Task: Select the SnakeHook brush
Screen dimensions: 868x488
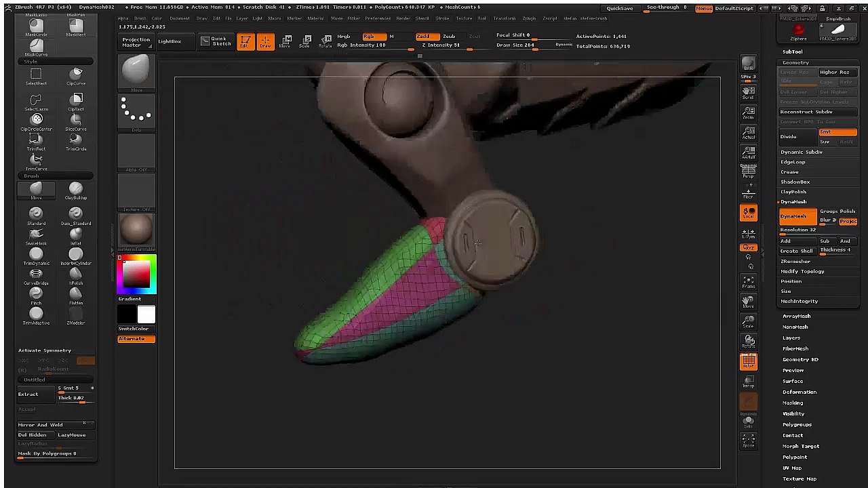Action: pyautogui.click(x=36, y=237)
